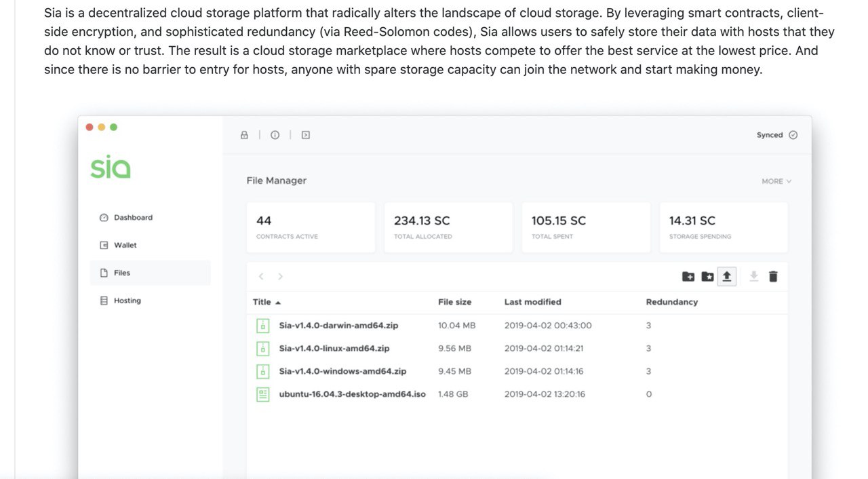The image size is (868, 479).
Task: Open the terminal icon in top bar
Action: coord(306,135)
